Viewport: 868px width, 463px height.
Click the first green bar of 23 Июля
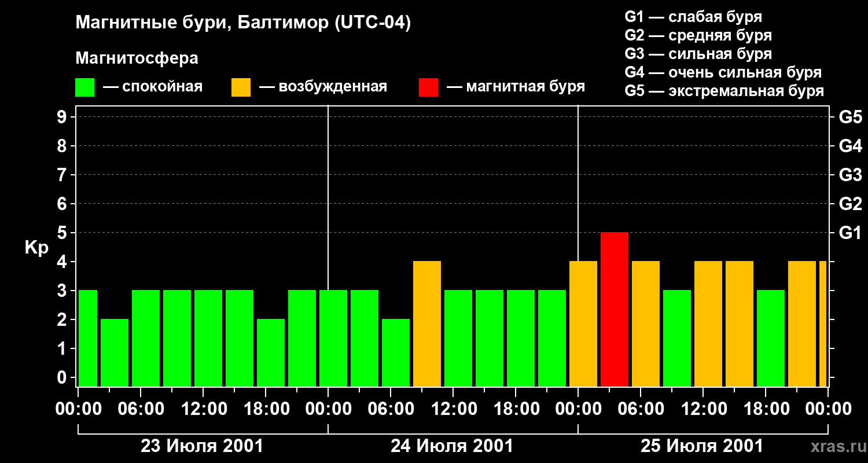point(88,338)
